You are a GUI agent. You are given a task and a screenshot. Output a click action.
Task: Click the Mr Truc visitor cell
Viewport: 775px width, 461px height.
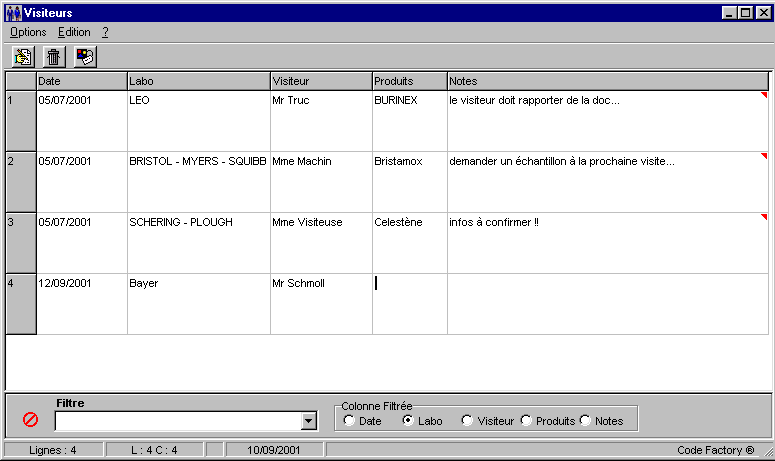click(322, 121)
